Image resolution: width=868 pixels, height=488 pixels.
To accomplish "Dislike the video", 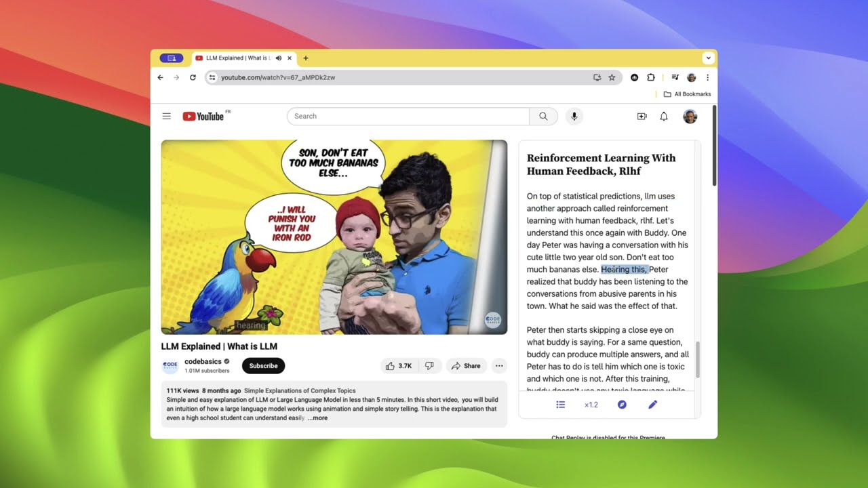I will pyautogui.click(x=429, y=366).
